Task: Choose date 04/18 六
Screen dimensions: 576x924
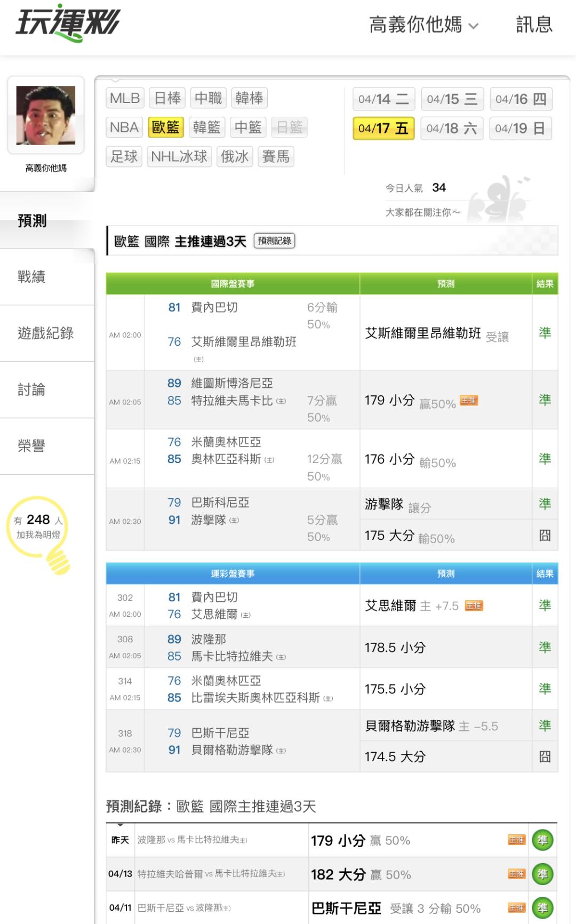Action: 452,129
